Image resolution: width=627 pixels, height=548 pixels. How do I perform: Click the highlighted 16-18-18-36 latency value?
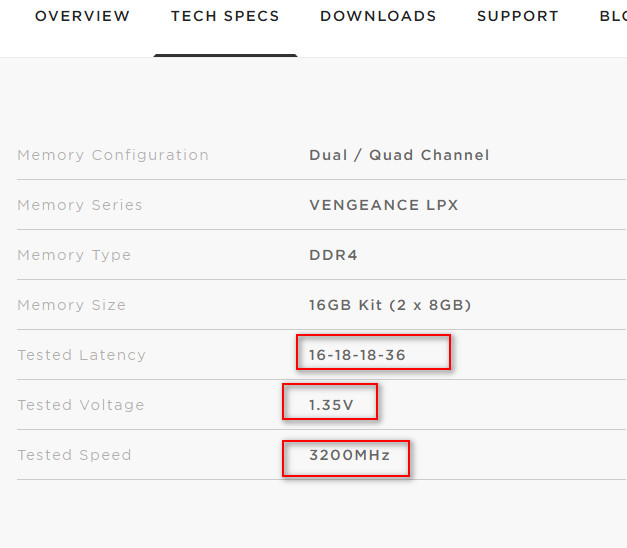coord(357,355)
